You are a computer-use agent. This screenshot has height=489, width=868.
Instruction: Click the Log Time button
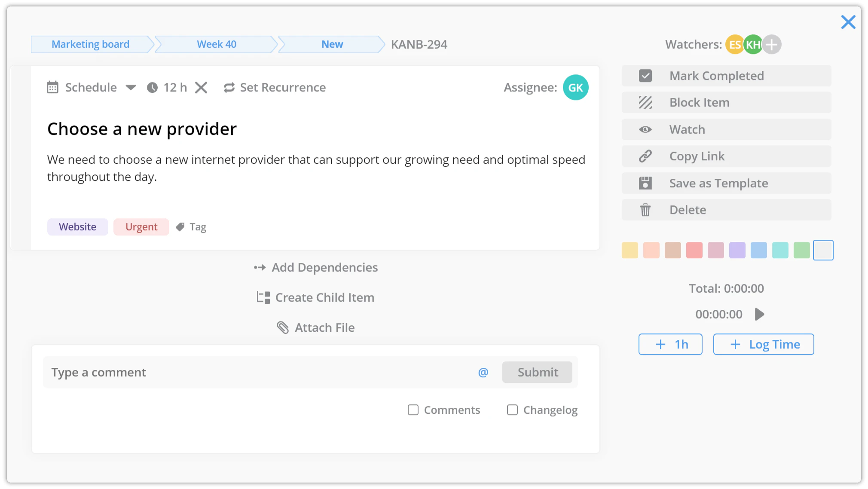tap(763, 344)
